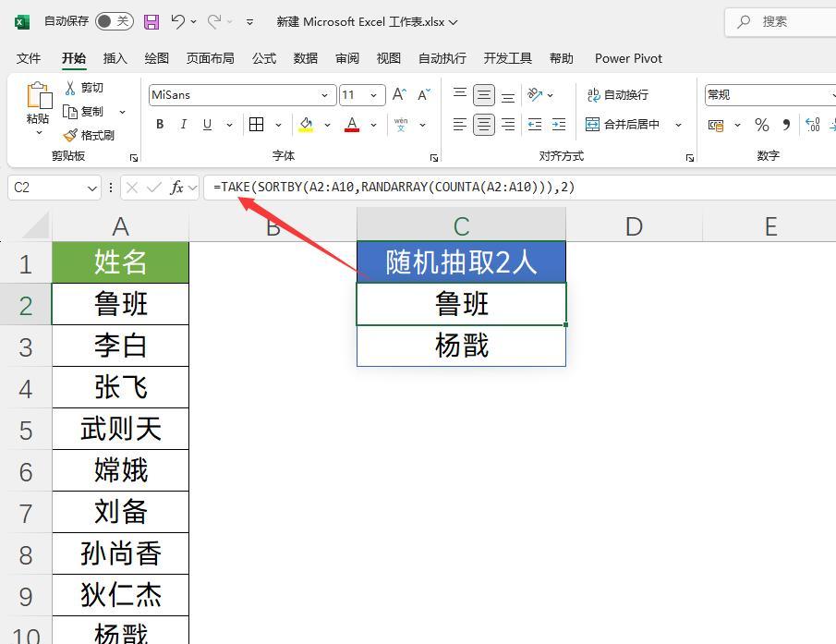
Task: Open the font group dialog launcher
Action: [x=434, y=157]
